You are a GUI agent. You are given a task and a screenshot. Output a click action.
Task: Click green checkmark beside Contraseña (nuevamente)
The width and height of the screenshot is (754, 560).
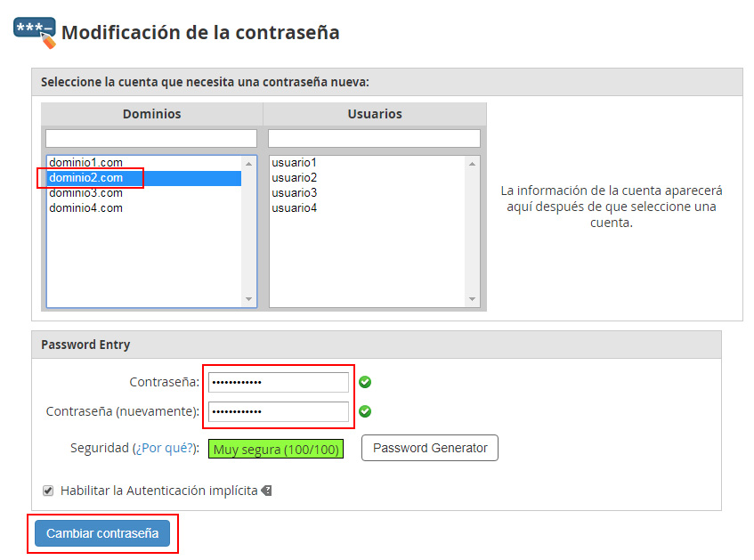[x=365, y=411]
